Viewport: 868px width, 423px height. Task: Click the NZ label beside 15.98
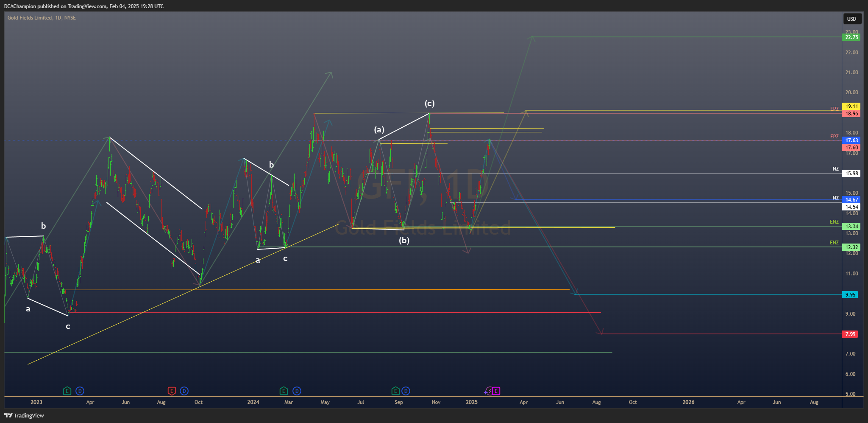(x=835, y=169)
